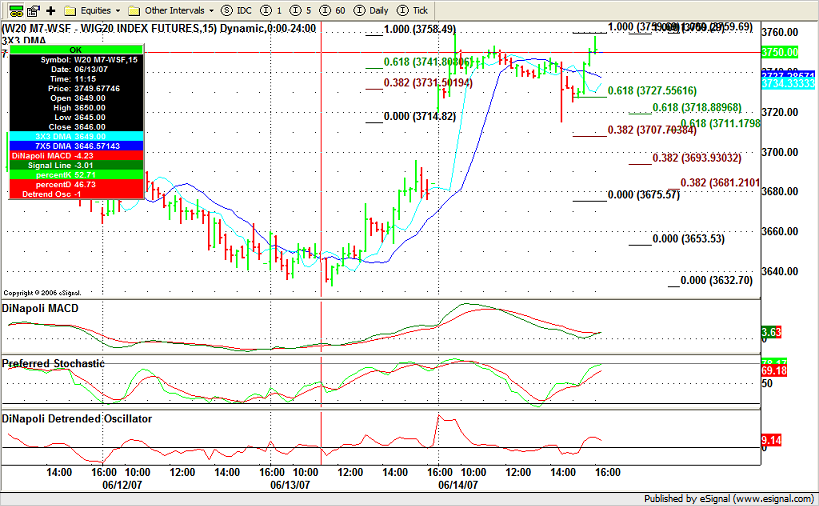Screen dimensions: 819x506
Task: Select the 60-minute interval button
Action: (x=328, y=10)
